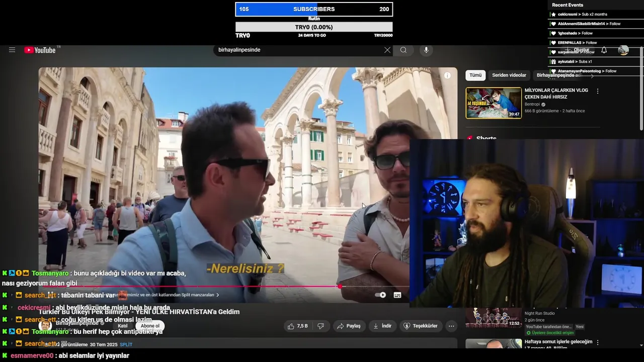This screenshot has width=644, height=362.
Task: Open the Haftaya somut işlerle geleceğim video
Action: tap(558, 344)
